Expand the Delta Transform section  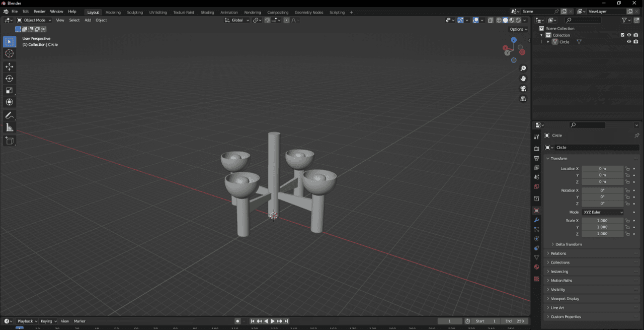tap(568, 244)
